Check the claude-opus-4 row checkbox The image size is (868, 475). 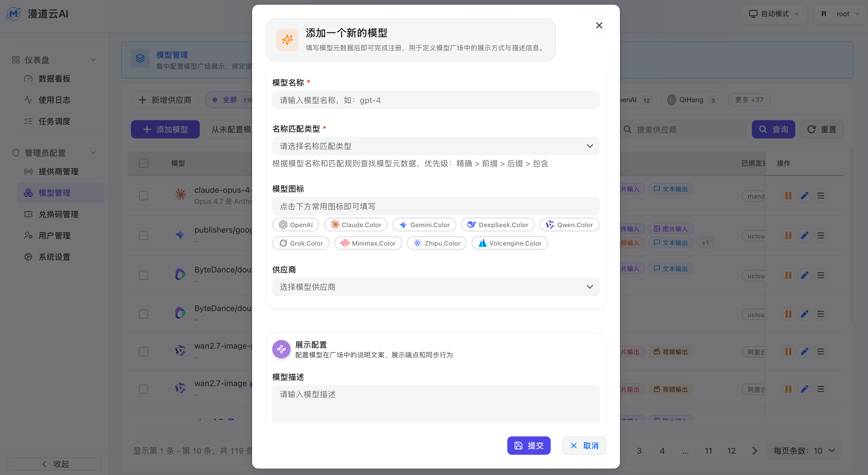pos(144,196)
